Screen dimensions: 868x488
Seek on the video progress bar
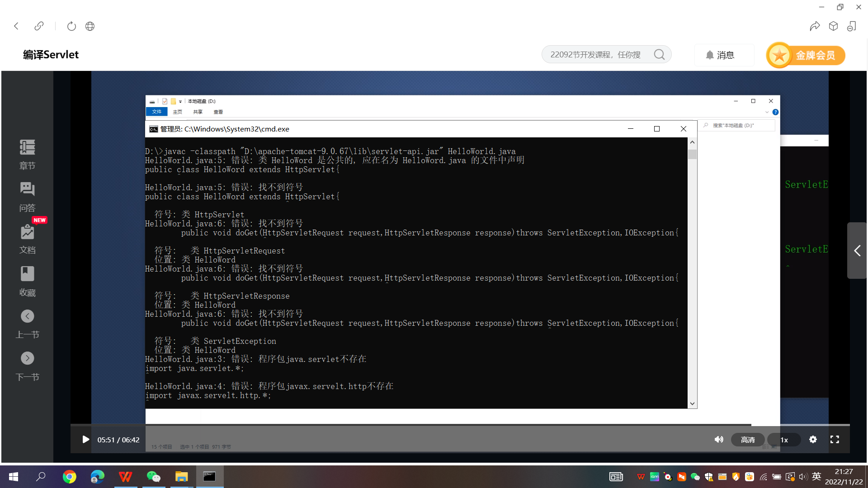pos(460,425)
